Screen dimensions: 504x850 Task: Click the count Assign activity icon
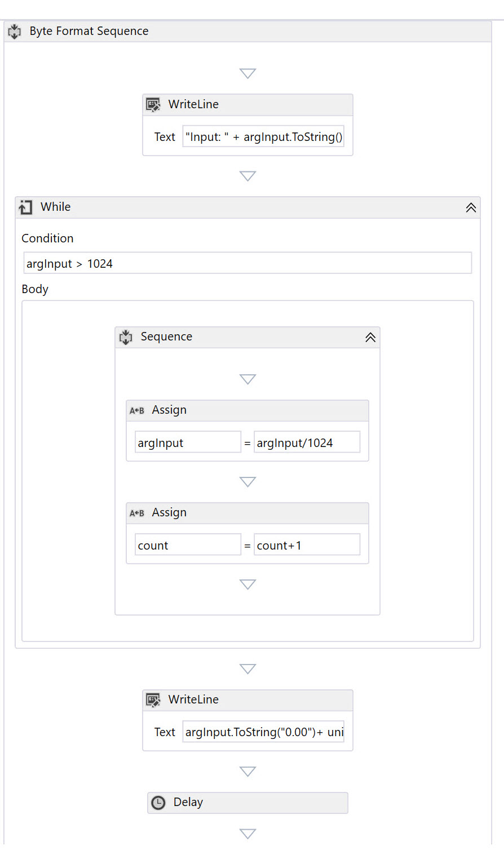pos(137,513)
